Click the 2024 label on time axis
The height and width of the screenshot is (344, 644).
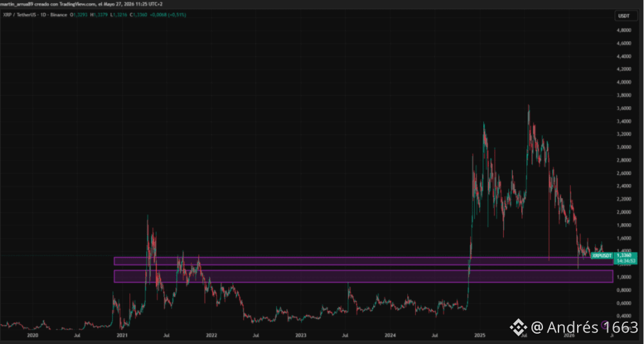390,336
